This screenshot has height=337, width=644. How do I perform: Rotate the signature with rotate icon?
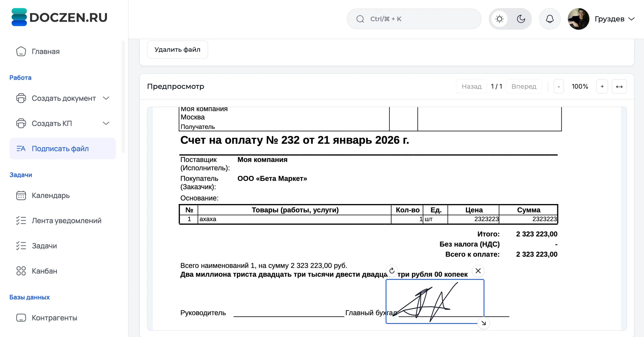tap(392, 271)
